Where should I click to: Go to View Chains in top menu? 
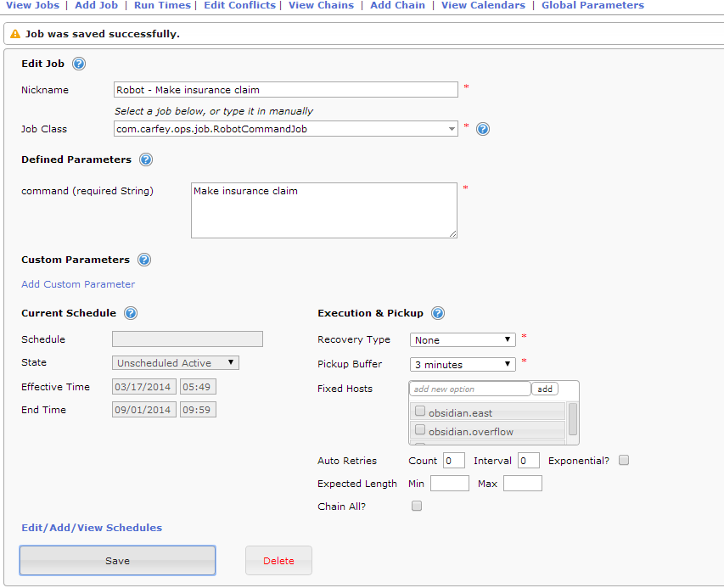(321, 5)
